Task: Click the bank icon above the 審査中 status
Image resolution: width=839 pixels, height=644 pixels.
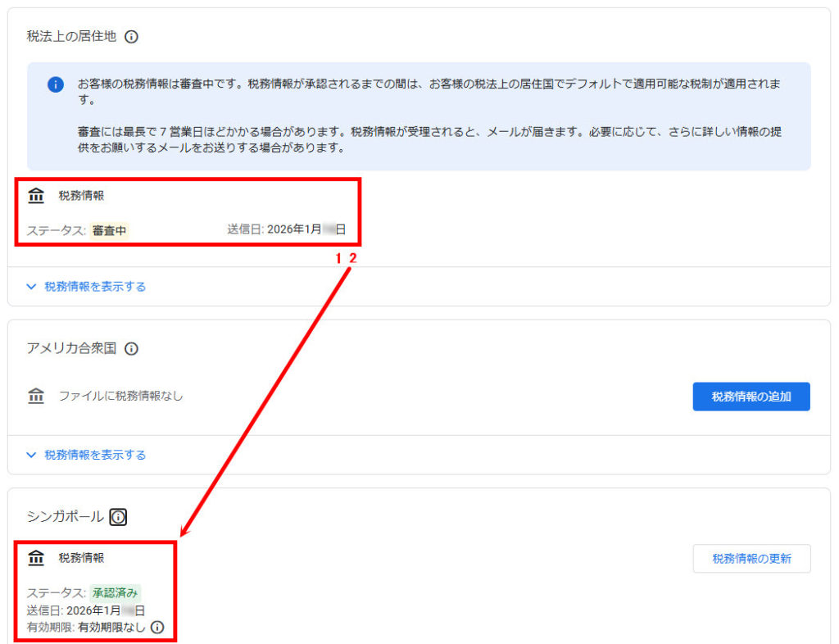Action: [36, 196]
